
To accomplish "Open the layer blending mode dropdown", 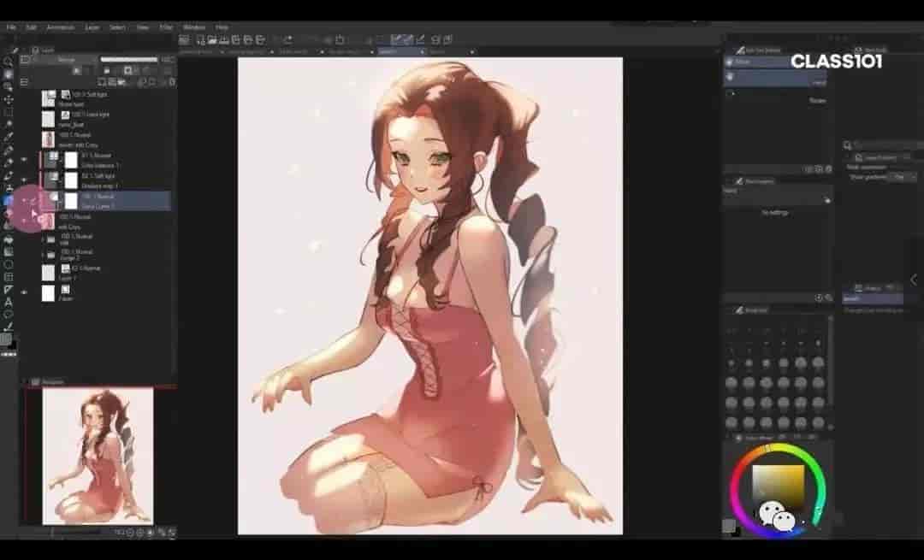I will pos(66,60).
